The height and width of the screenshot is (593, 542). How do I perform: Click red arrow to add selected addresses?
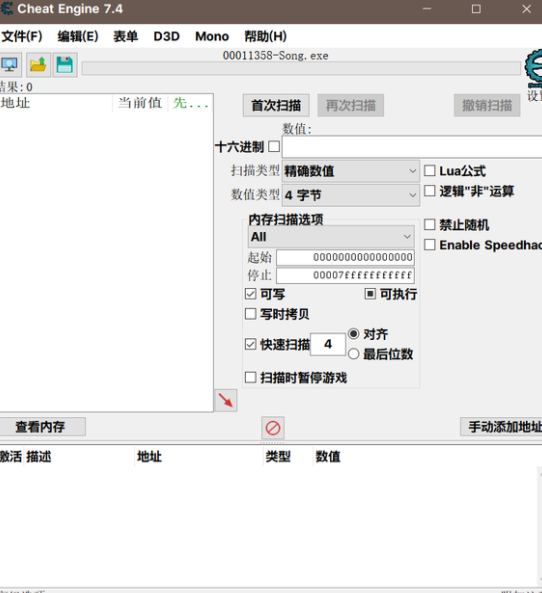point(226,400)
